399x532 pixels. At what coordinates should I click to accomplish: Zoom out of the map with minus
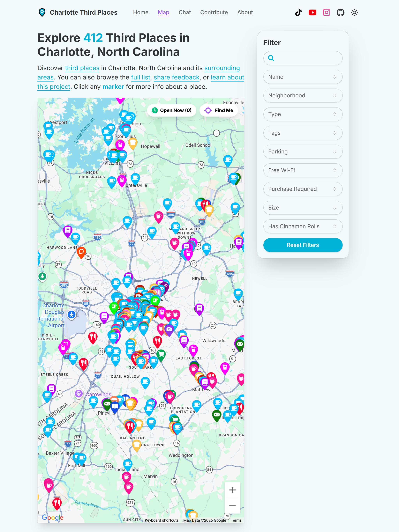click(x=232, y=506)
